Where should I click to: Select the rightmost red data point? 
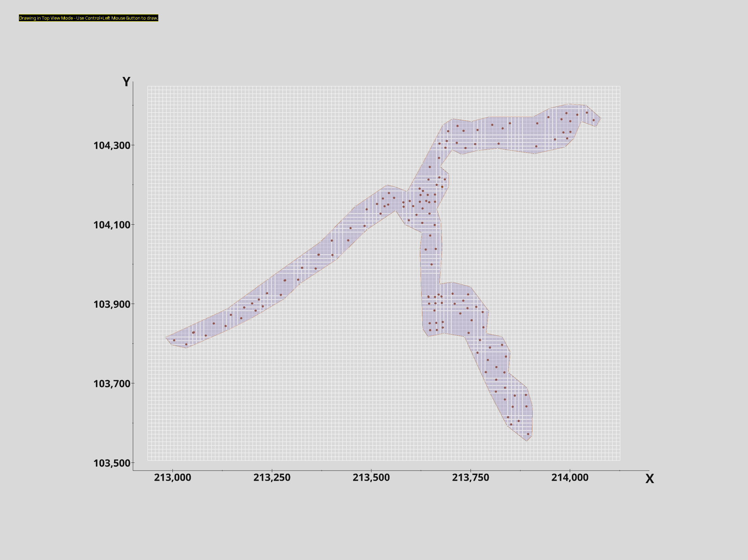(x=593, y=120)
